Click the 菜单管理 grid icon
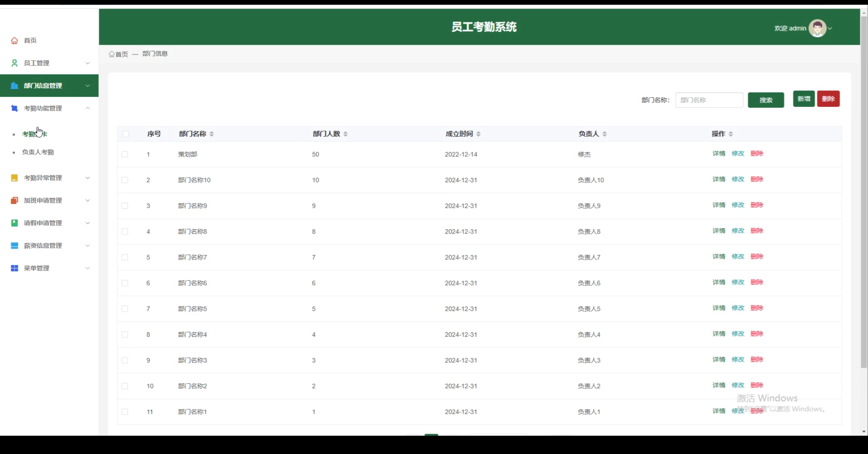 coord(14,268)
